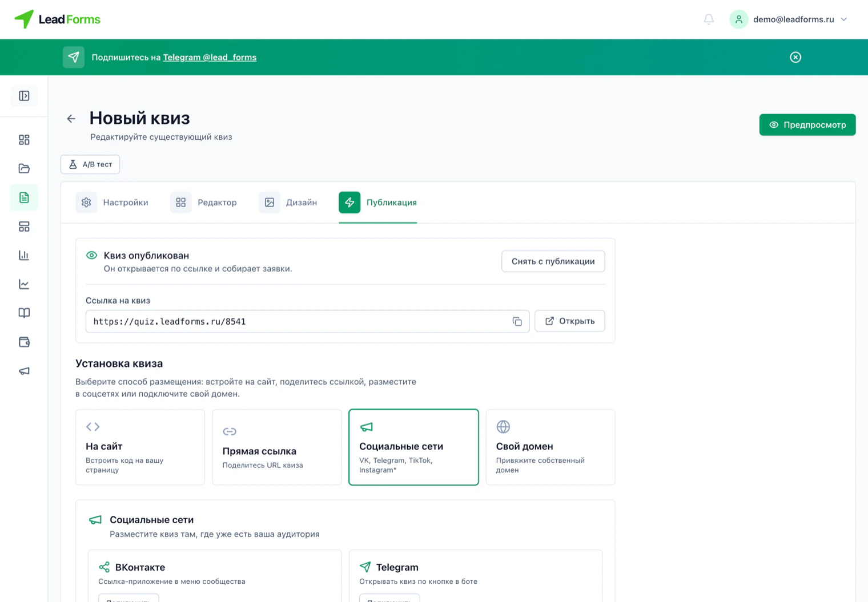Click the globe icon on Свой домен

pos(503,427)
